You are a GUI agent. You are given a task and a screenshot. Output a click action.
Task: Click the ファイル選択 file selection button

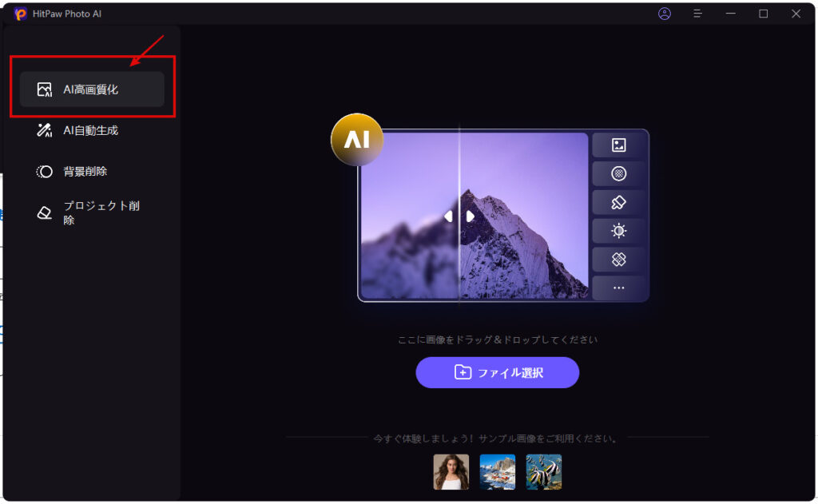click(497, 373)
